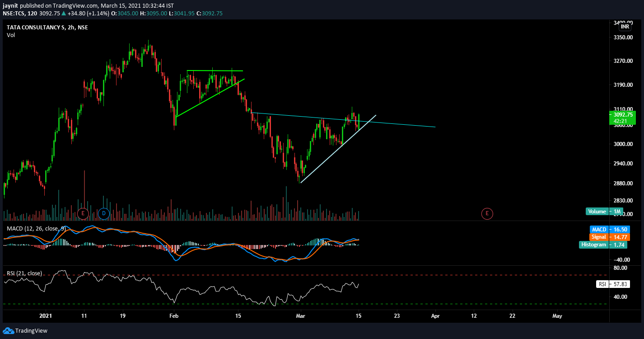Click the C:3092.75 close value
Image resolution: width=644 pixels, height=339 pixels.
tap(210, 14)
